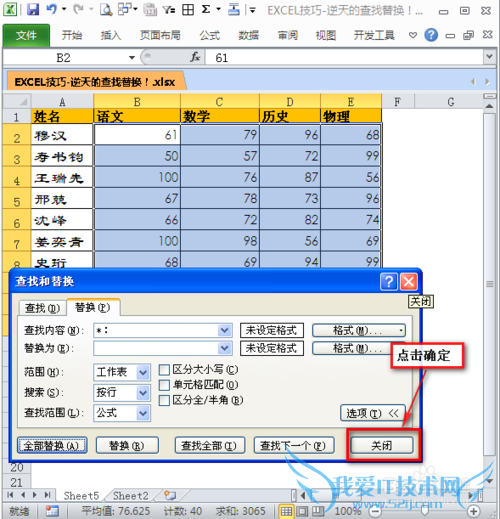This screenshot has width=500, height=519.
Task: Click the dialog help question mark button
Action: 389,282
